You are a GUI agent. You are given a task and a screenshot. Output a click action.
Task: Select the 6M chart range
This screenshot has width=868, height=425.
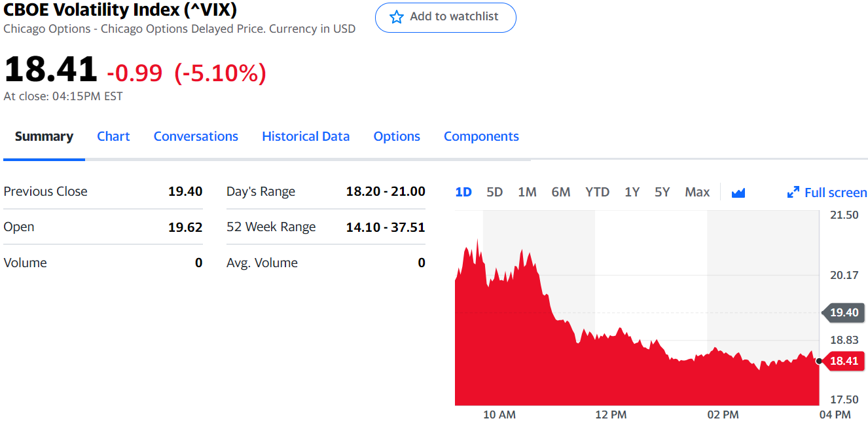coord(561,192)
